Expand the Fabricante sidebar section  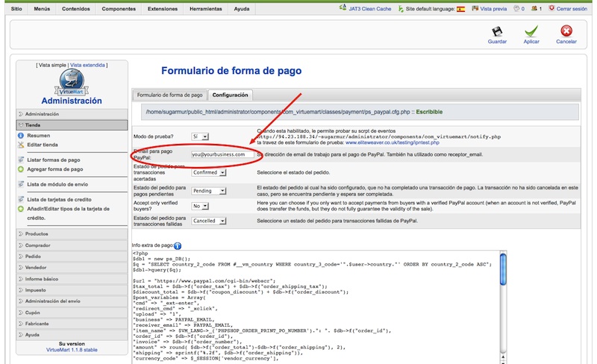(72, 324)
